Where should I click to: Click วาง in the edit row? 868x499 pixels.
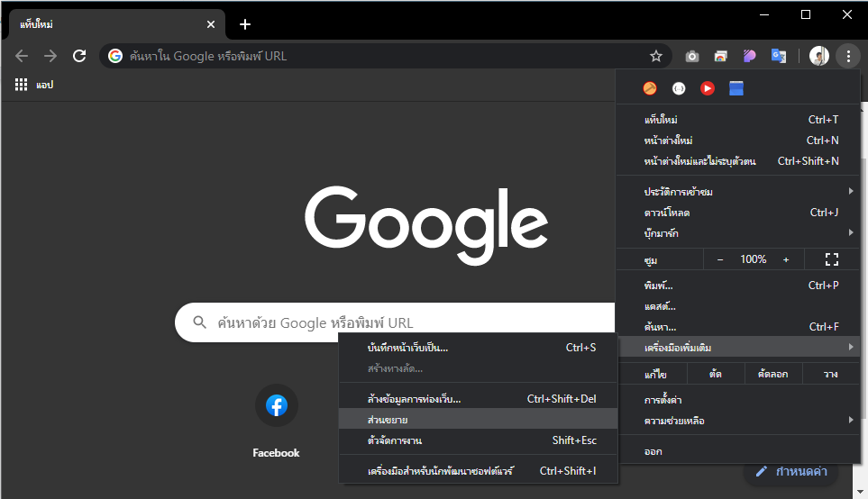pyautogui.click(x=830, y=374)
